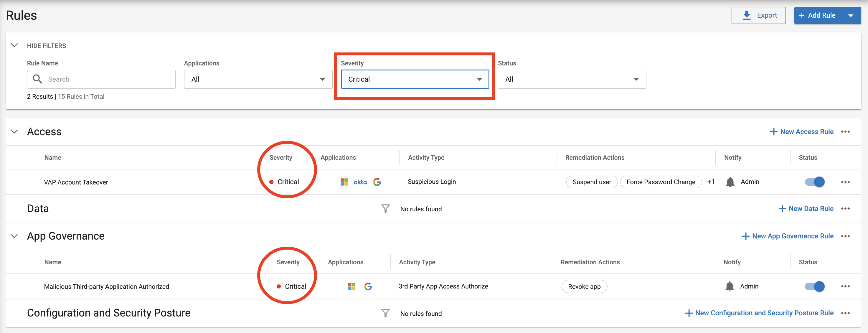This screenshot has width=868, height=333.
Task: Open the ellipsis menu next to New Access Rule
Action: tap(845, 132)
